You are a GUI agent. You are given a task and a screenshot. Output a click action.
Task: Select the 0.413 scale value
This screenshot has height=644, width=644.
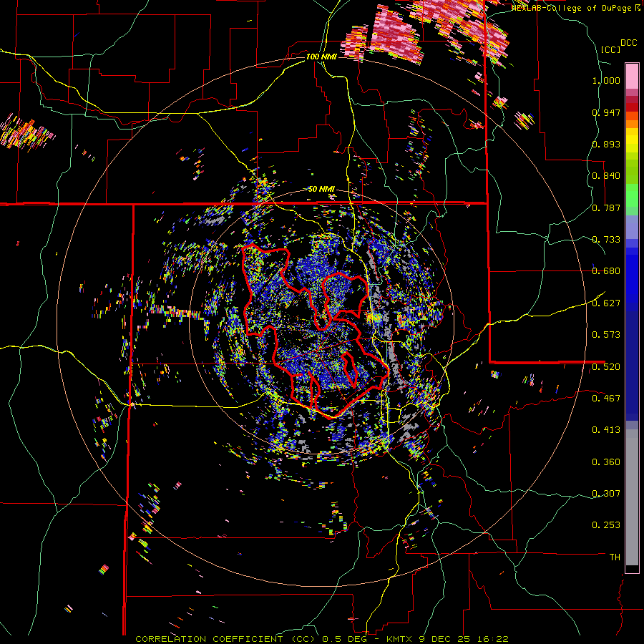[606, 430]
